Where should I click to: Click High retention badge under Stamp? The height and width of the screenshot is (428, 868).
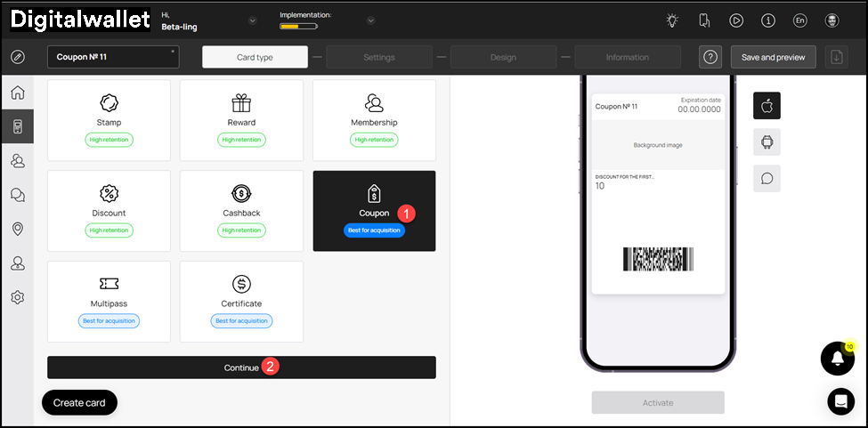pos(109,140)
